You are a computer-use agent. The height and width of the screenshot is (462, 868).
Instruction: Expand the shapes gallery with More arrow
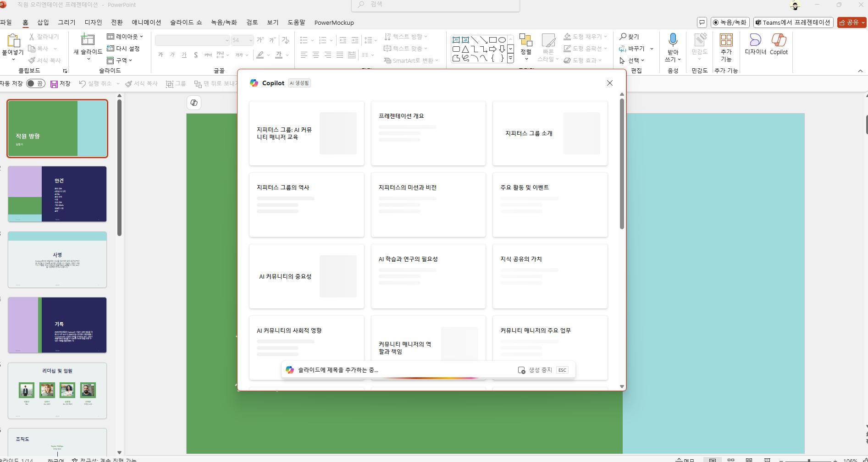[510, 59]
